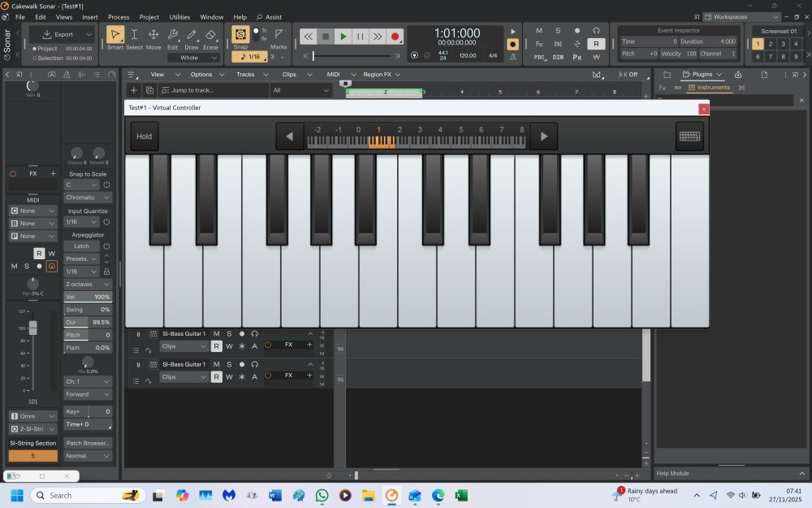The height and width of the screenshot is (508, 812).
Task: Choose the Erase tool
Action: coord(210,38)
